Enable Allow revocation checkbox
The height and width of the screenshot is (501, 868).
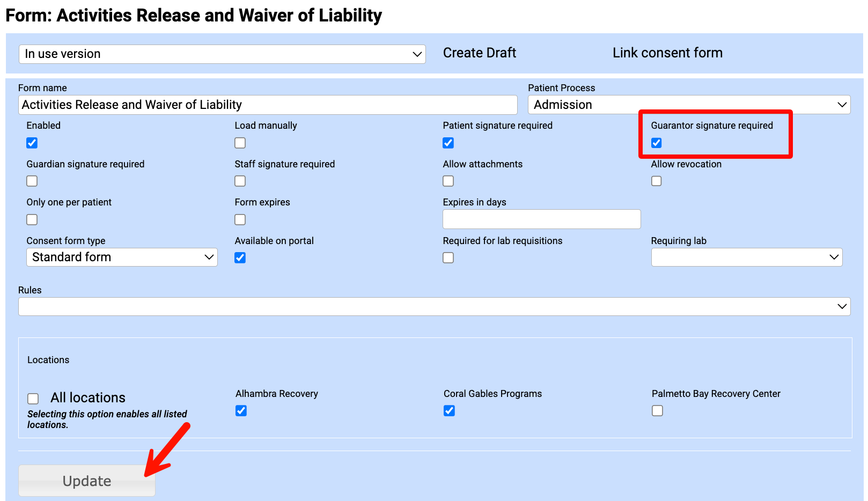tap(657, 181)
